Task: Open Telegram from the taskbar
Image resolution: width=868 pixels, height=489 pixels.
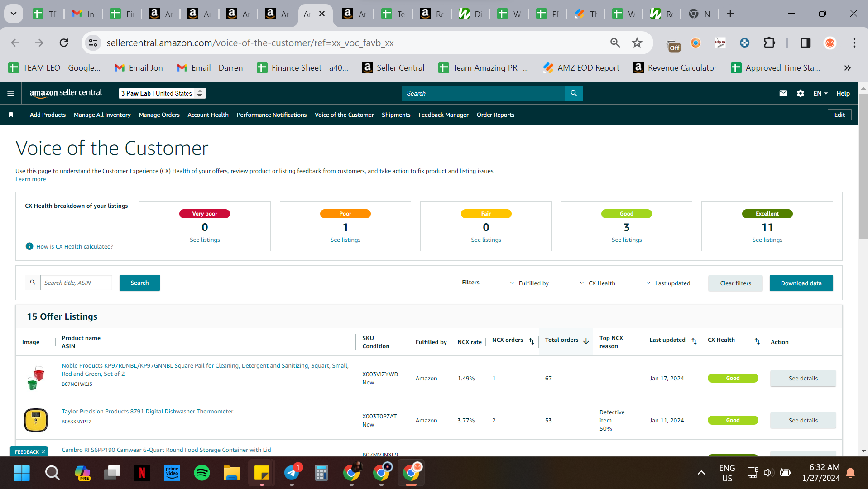Action: click(x=292, y=473)
